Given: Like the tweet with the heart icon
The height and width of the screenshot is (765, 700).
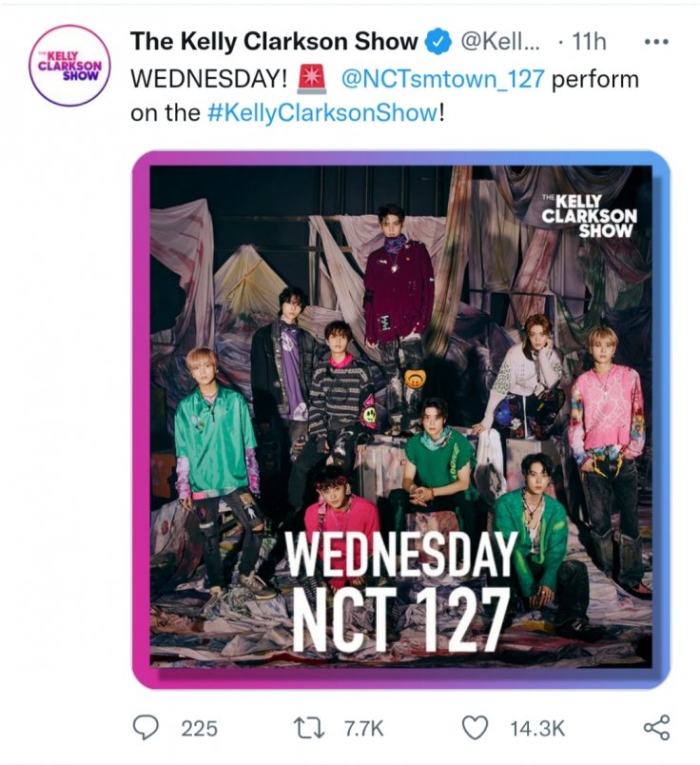Looking at the screenshot, I should pyautogui.click(x=476, y=728).
